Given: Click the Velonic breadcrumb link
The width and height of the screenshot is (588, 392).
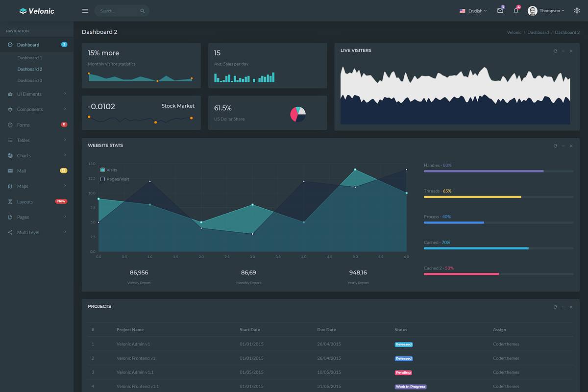Looking at the screenshot, I should [x=514, y=32].
